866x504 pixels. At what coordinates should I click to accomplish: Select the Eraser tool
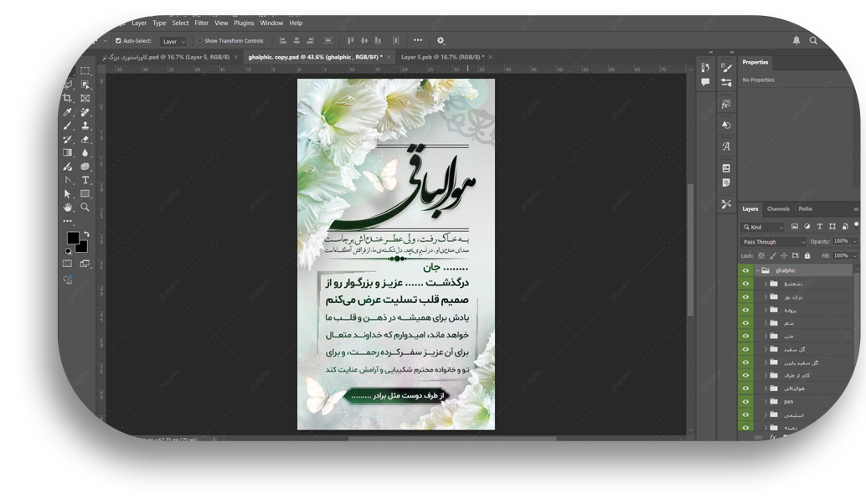point(85,139)
